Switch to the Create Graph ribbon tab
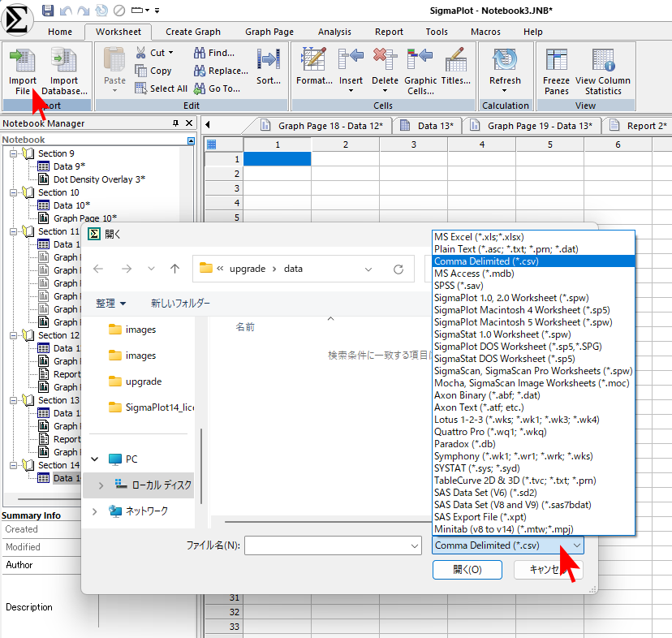This screenshot has height=638, width=672. point(192,32)
